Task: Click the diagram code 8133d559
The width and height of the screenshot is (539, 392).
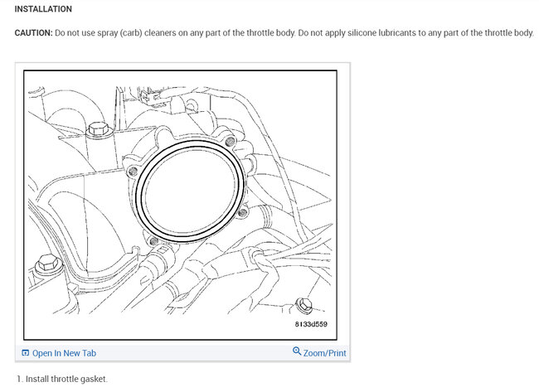Action: [x=311, y=324]
